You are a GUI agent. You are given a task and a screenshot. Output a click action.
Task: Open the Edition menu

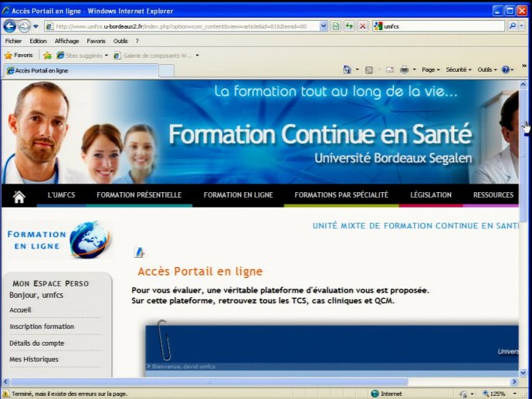click(38, 41)
